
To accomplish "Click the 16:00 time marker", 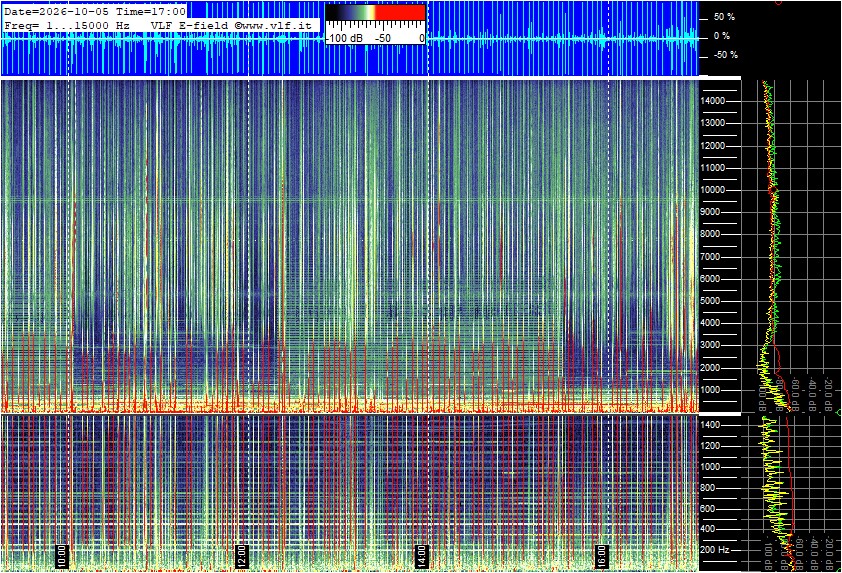I will (x=602, y=556).
